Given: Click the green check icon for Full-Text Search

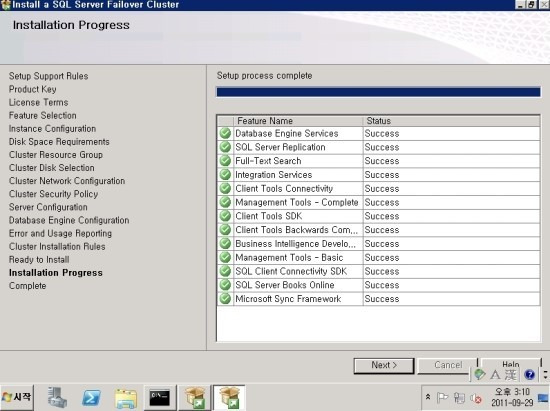Looking at the screenshot, I should (x=225, y=161).
